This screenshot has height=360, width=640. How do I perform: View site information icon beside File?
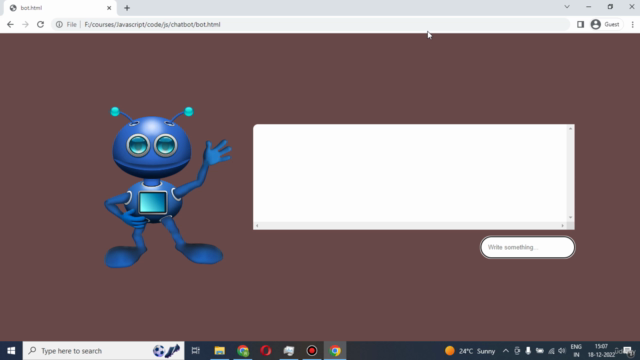coord(59,24)
